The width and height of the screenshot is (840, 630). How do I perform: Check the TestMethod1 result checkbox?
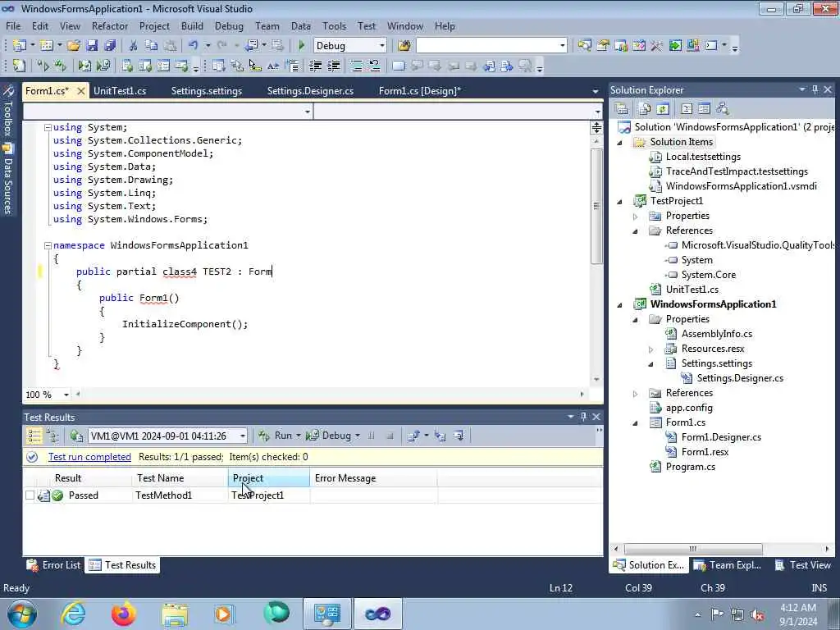(30, 495)
